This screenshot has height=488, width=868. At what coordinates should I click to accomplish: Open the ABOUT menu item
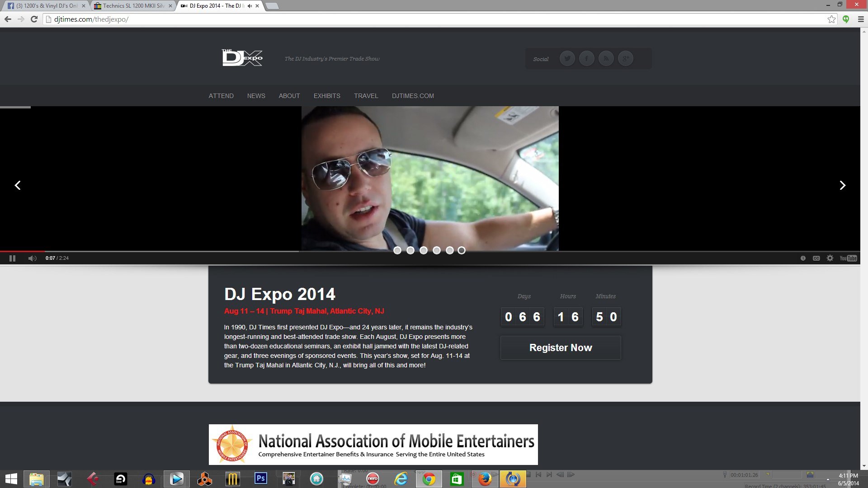click(x=289, y=96)
